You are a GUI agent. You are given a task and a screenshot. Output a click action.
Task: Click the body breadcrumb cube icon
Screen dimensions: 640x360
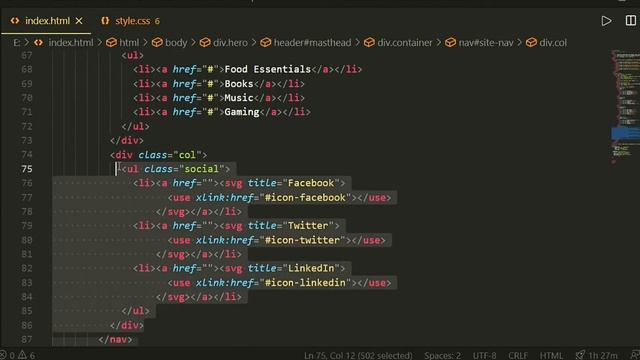click(x=157, y=42)
